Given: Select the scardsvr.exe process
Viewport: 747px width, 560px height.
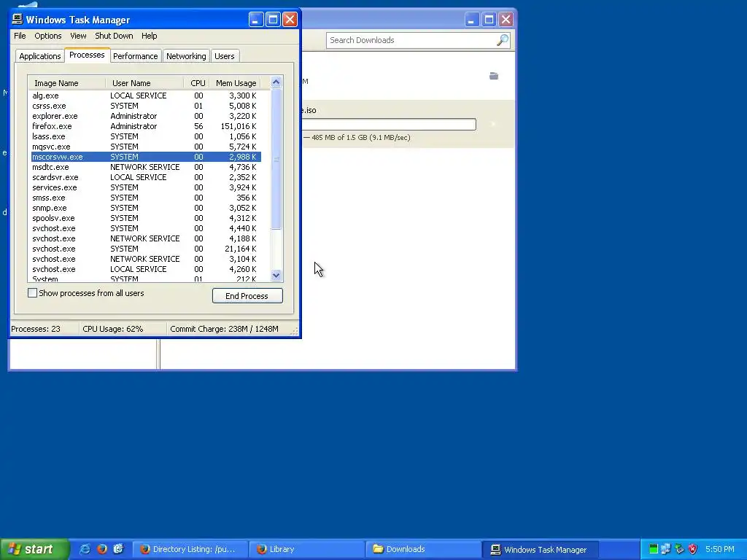Looking at the screenshot, I should coord(145,177).
